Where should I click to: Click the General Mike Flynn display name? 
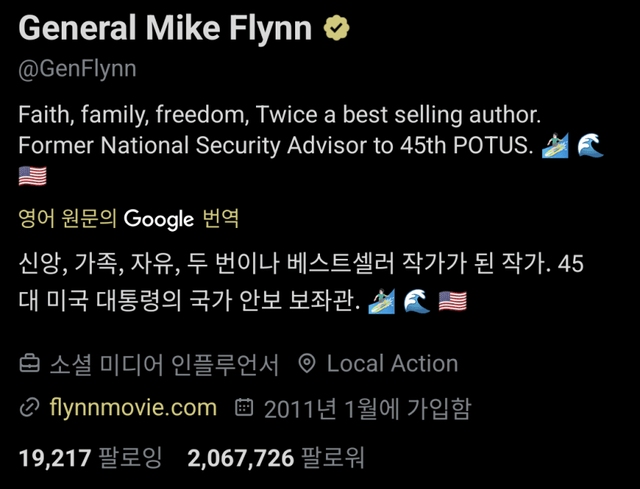coord(164,30)
